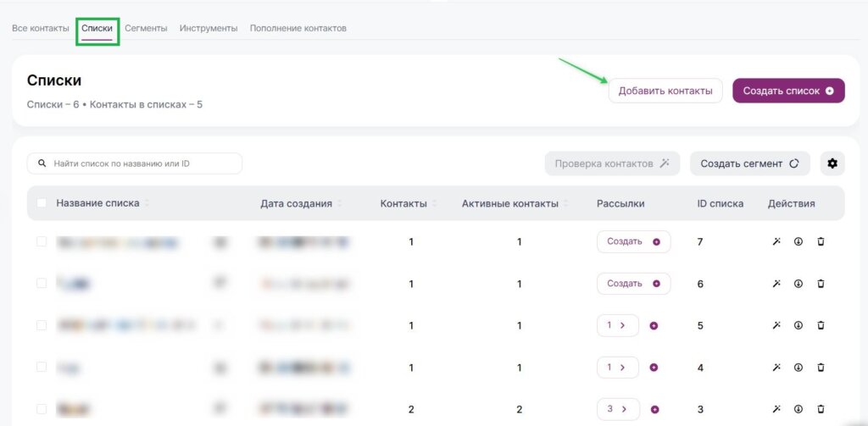Select checkbox for list with ID 7
868x426 pixels.
[42, 241]
